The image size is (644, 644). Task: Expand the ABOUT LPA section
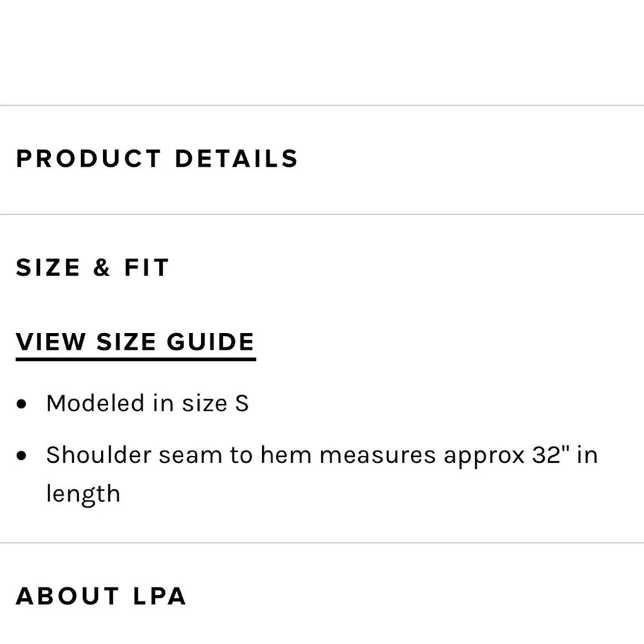100,596
